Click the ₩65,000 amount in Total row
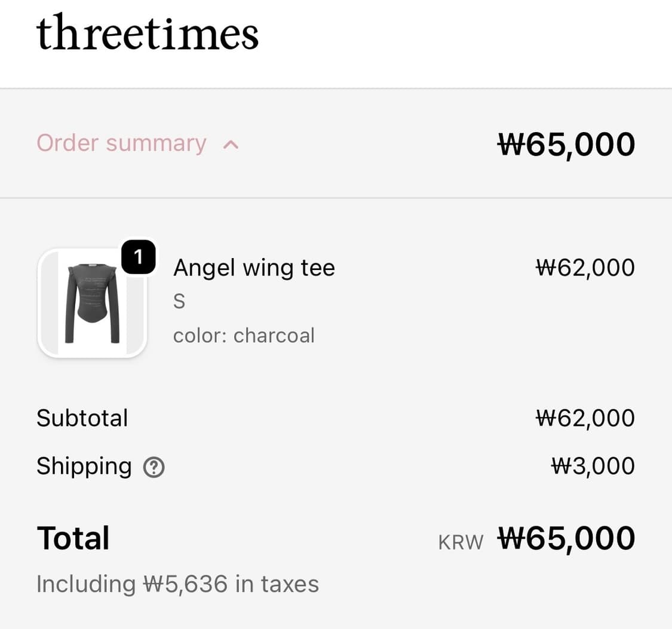The width and height of the screenshot is (672, 629). 566,538
